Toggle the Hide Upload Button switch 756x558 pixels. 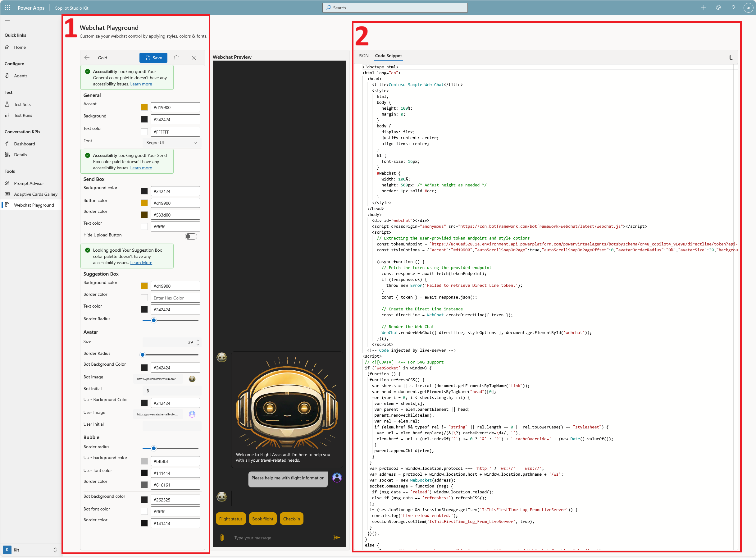191,236
